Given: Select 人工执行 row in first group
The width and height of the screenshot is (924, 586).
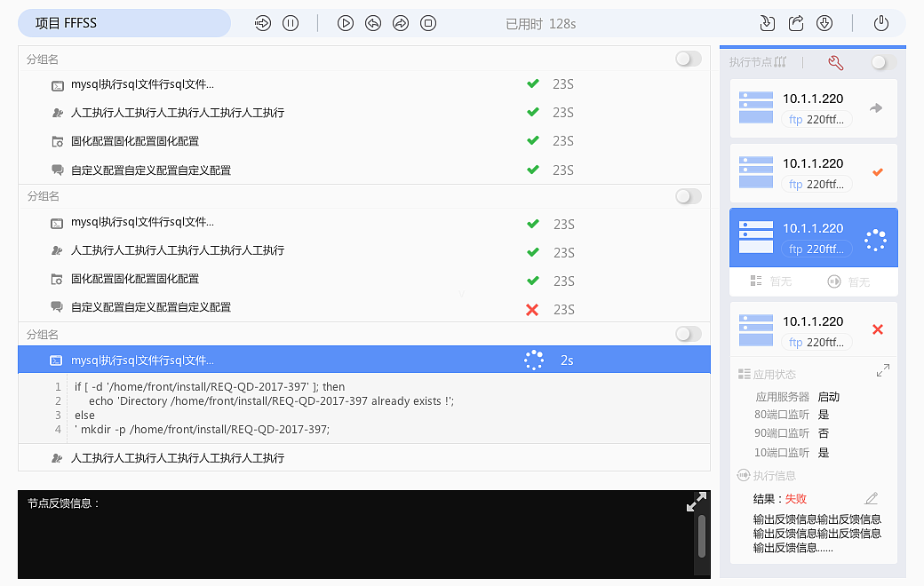Looking at the screenshot, I should (x=364, y=112).
